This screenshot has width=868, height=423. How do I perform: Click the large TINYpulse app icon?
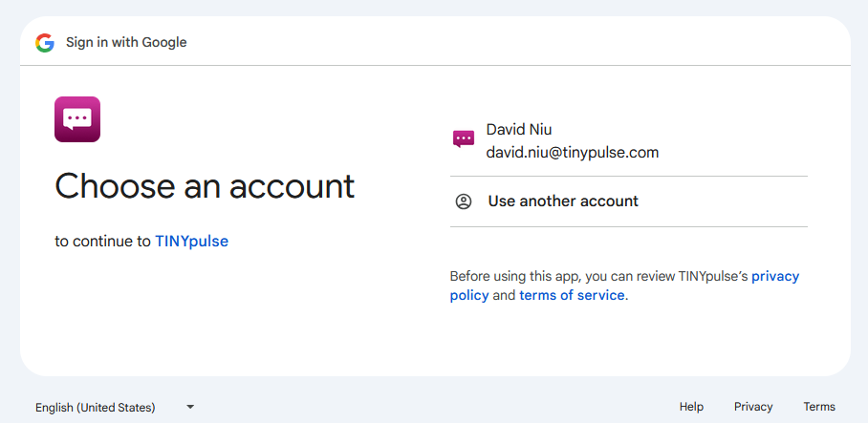click(77, 119)
